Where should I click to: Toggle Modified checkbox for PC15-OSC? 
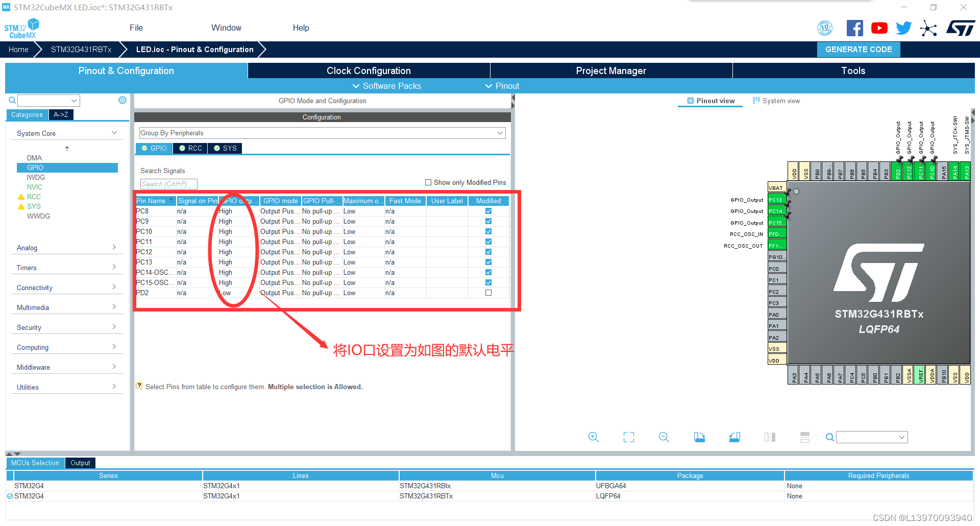point(488,282)
